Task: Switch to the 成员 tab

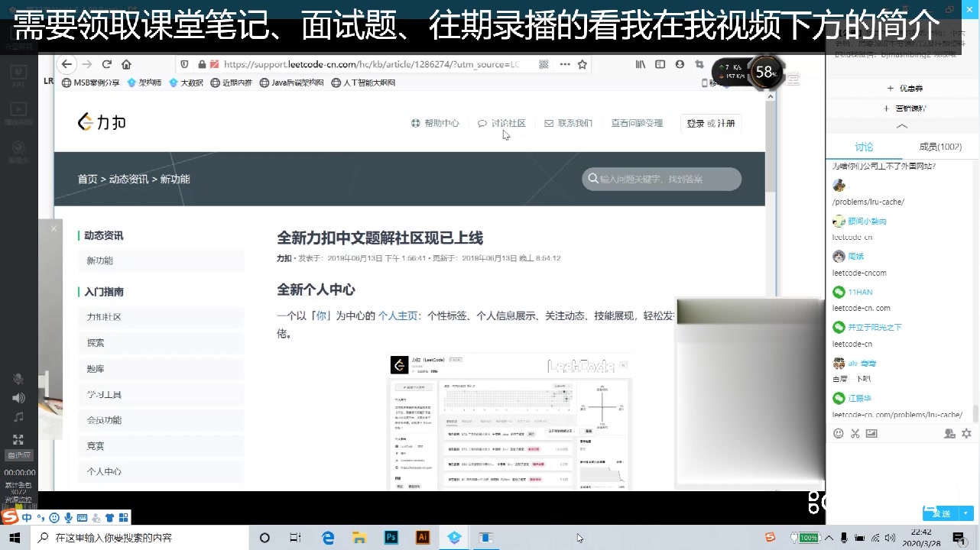Action: pyautogui.click(x=940, y=147)
